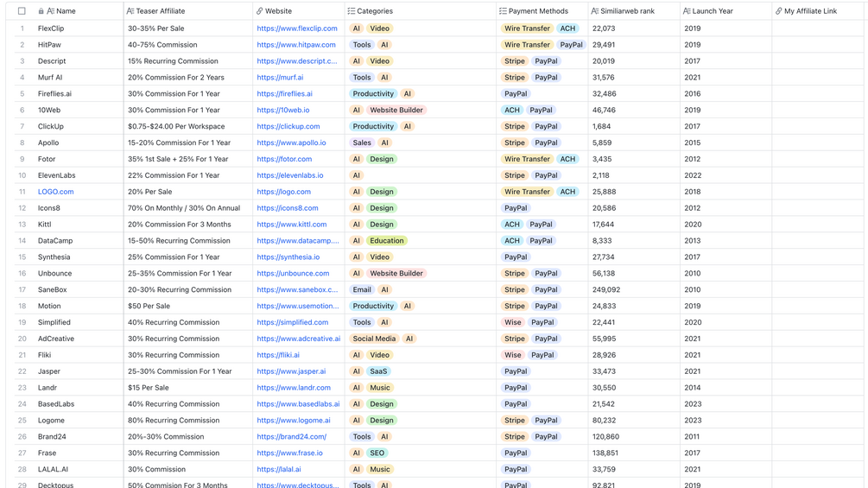Open the jasper.ai link

291,371
